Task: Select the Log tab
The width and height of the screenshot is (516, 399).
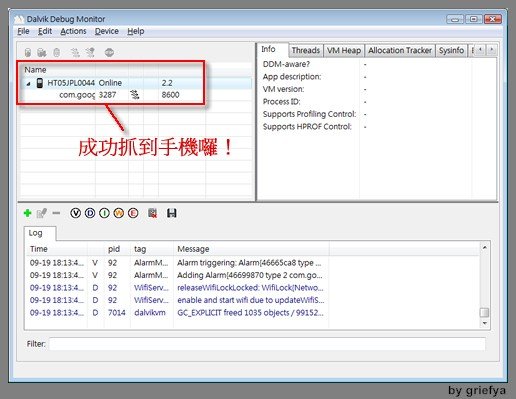Action: pos(39,233)
